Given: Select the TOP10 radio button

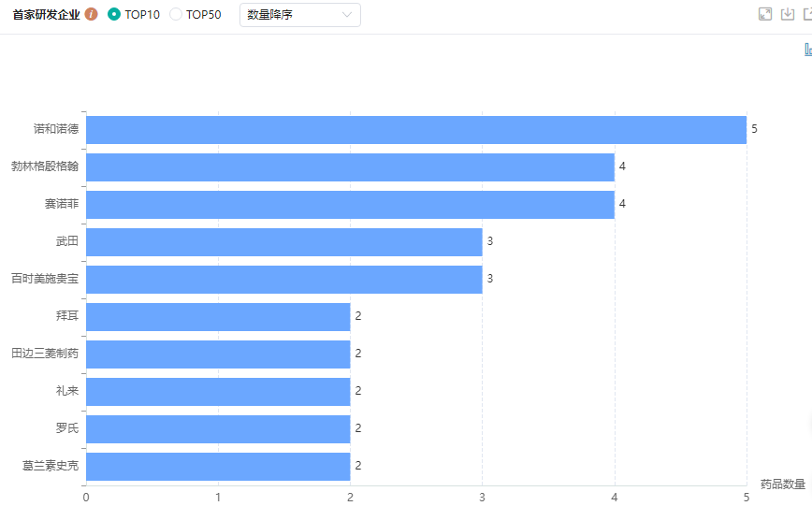Looking at the screenshot, I should [x=114, y=15].
